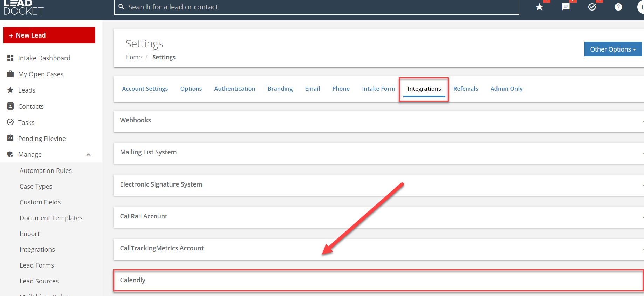Go to Home breadcrumb link
Image resolution: width=644 pixels, height=296 pixels.
[x=133, y=58]
